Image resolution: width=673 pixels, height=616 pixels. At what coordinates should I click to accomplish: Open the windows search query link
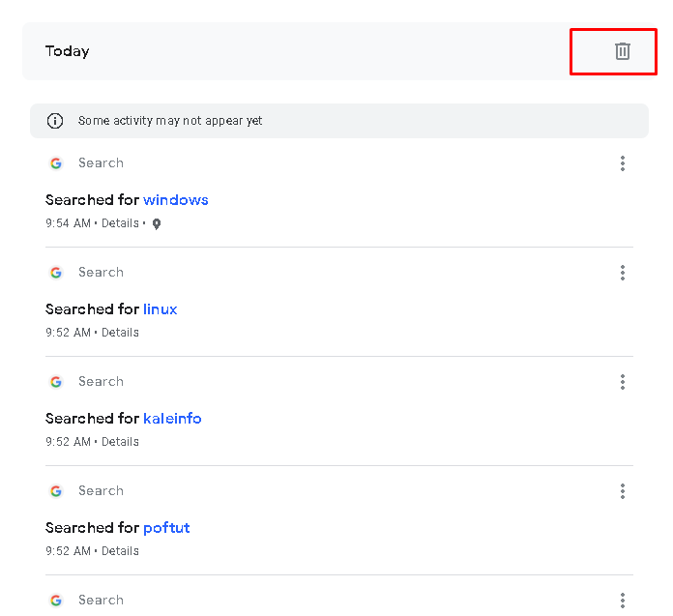[176, 200]
